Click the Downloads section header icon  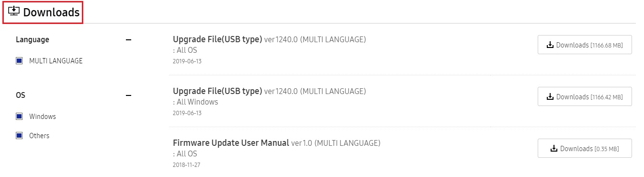[14, 12]
